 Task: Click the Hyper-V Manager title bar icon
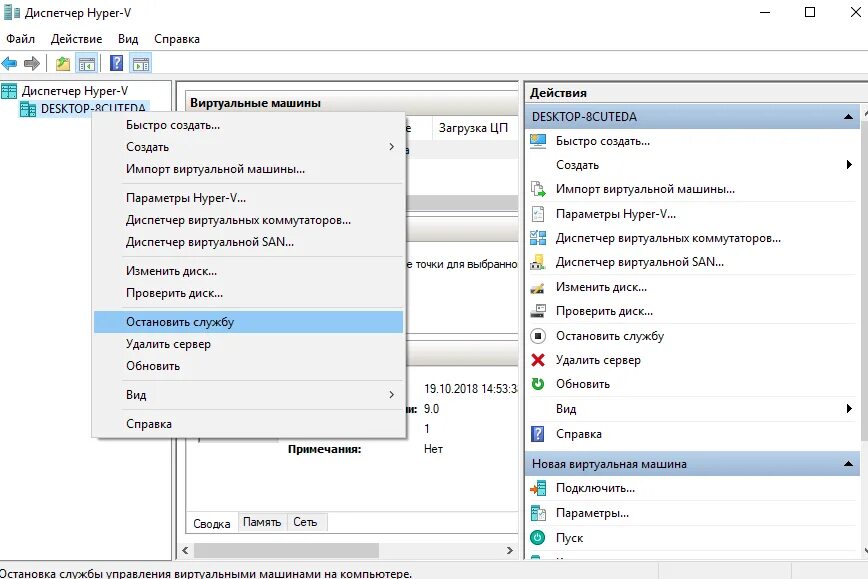click(x=12, y=12)
